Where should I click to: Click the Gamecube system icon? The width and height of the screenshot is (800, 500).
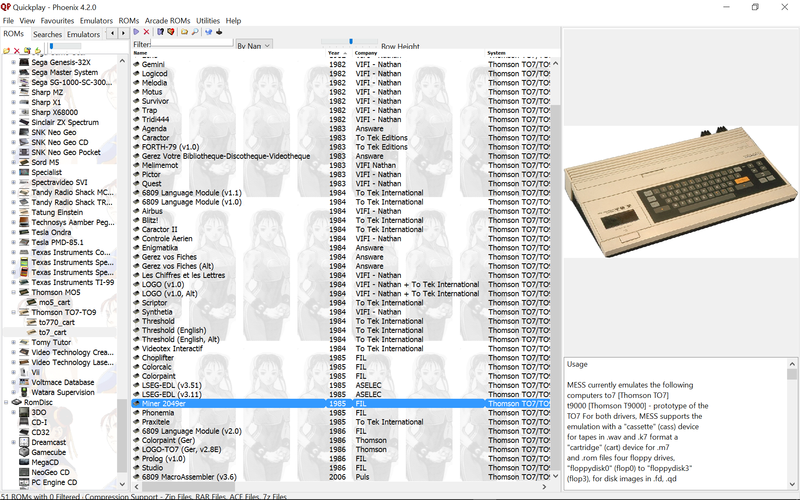pyautogui.click(x=23, y=452)
